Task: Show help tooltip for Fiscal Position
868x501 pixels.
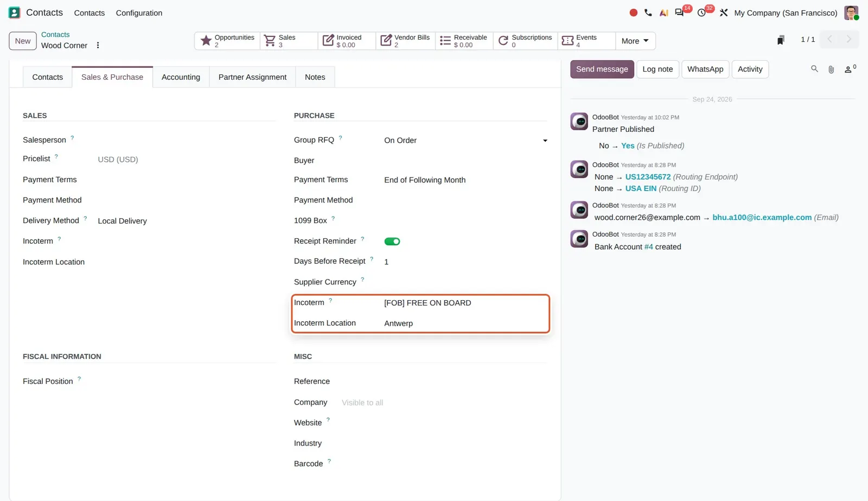Action: pyautogui.click(x=79, y=379)
